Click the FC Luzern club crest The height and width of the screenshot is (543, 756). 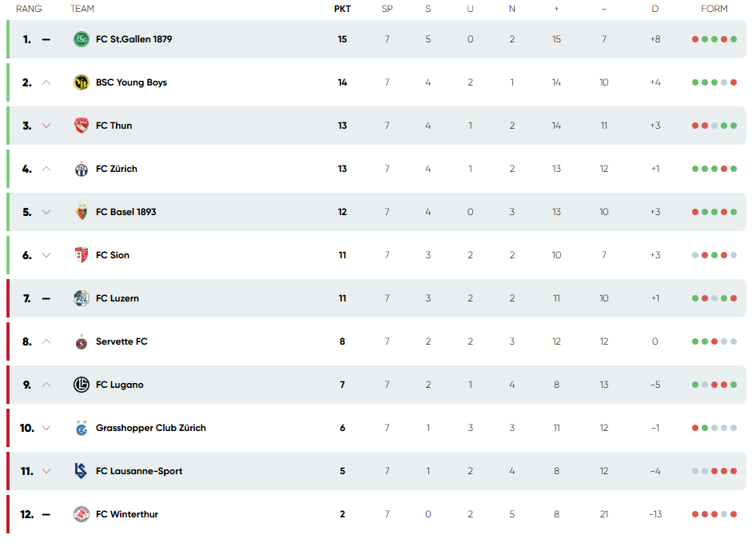[x=81, y=298]
